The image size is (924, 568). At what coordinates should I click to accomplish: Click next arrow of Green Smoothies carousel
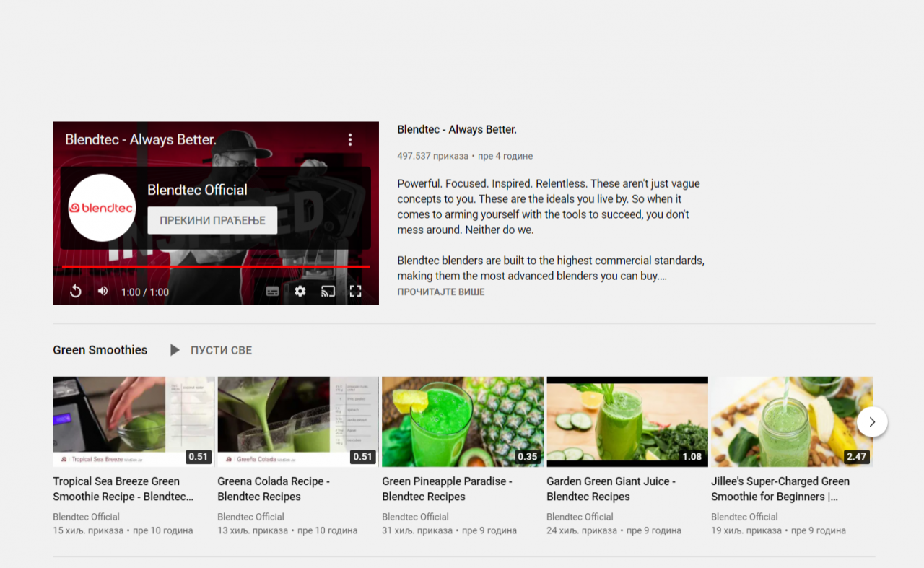pos(872,422)
